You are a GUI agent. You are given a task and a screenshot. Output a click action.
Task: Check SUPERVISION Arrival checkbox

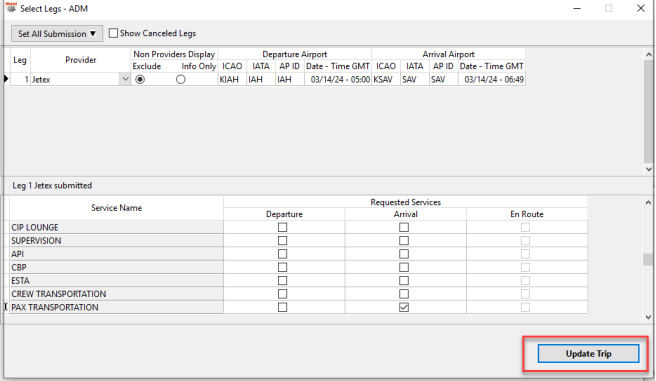pyautogui.click(x=404, y=240)
